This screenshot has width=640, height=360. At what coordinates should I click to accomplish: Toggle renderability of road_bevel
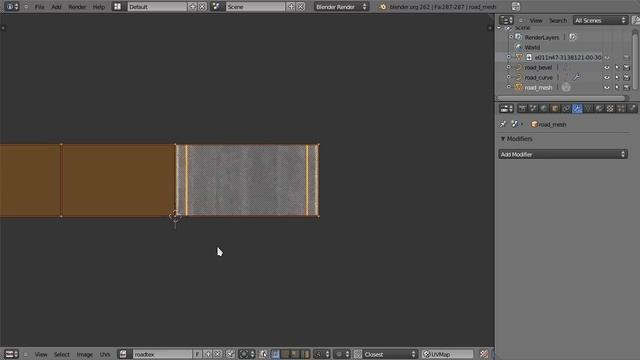point(627,67)
